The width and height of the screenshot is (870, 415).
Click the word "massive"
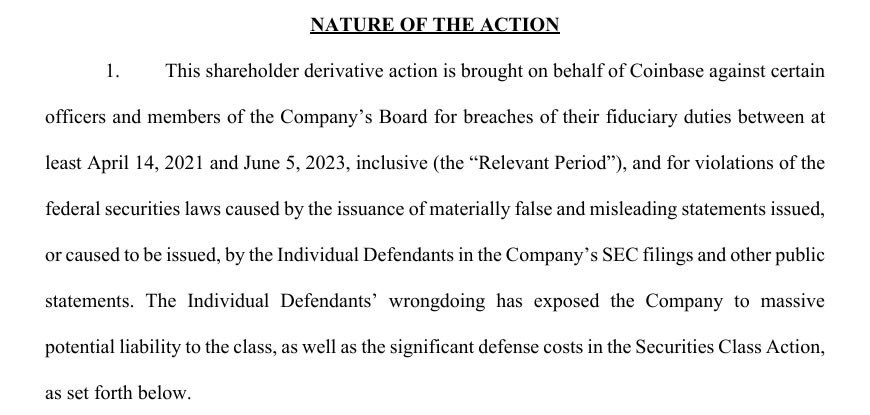(792, 300)
